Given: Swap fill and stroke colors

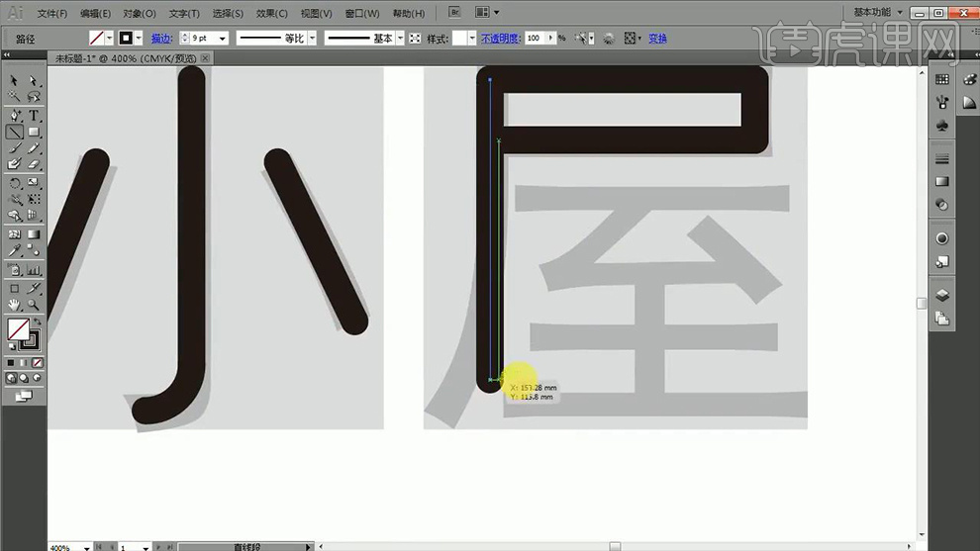Looking at the screenshot, I should (x=38, y=321).
